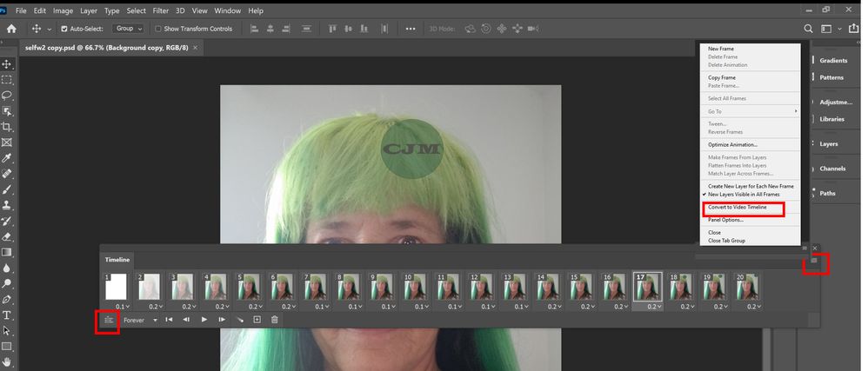Open the Group auto-select dropdown
Screen dimensions: 868x371
pos(129,28)
